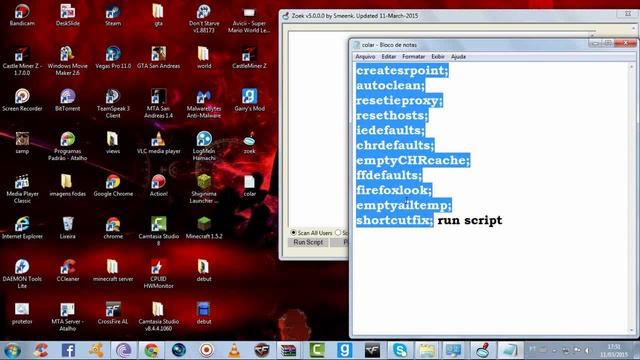Click the 'shortcutfix;' text in Notepad
The height and width of the screenshot is (360, 640).
point(395,220)
